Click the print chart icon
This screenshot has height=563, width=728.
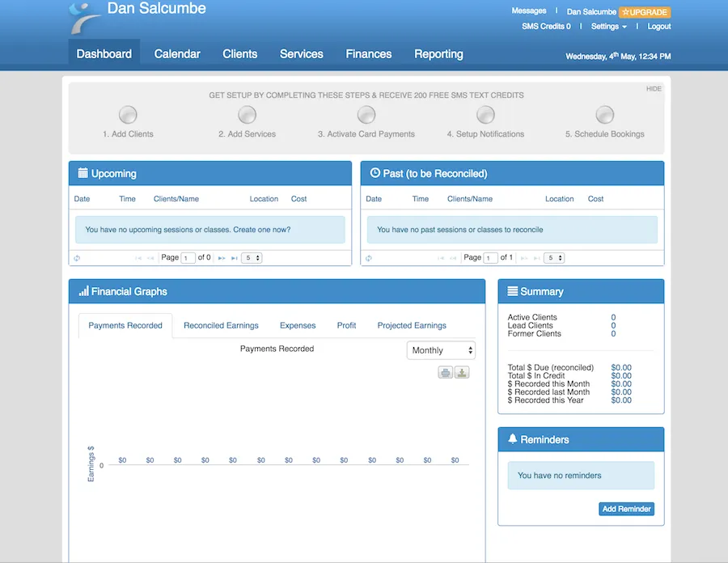pos(446,372)
